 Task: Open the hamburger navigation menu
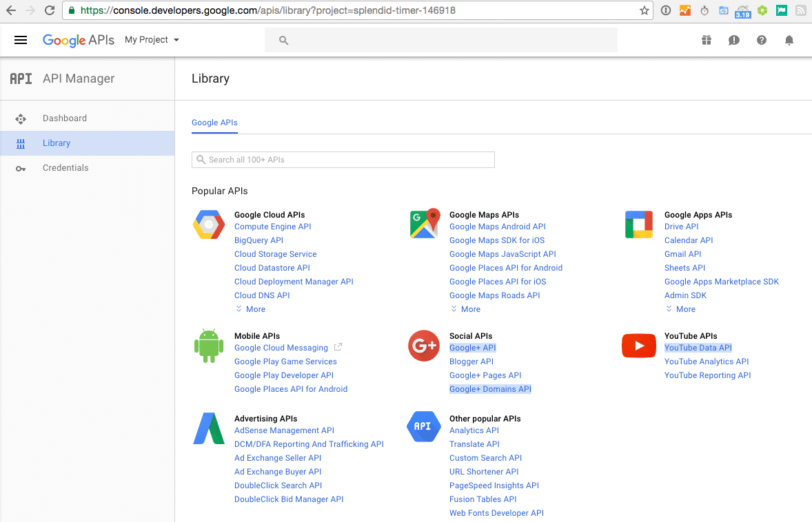(21, 40)
